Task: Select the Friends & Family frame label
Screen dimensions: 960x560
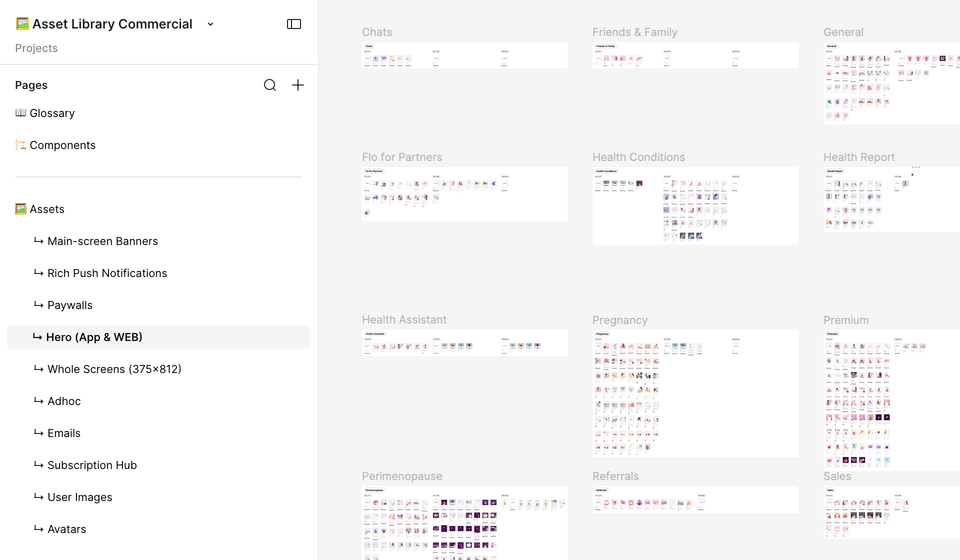Action: point(635,32)
